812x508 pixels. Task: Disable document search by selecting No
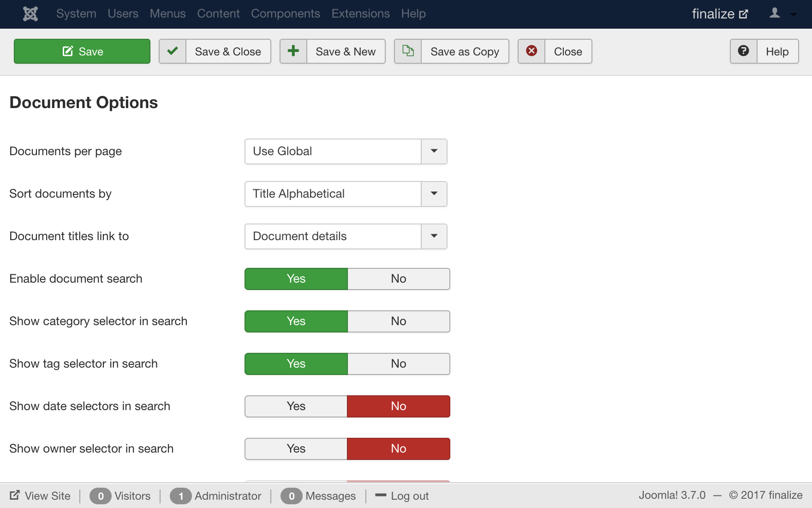click(x=398, y=279)
